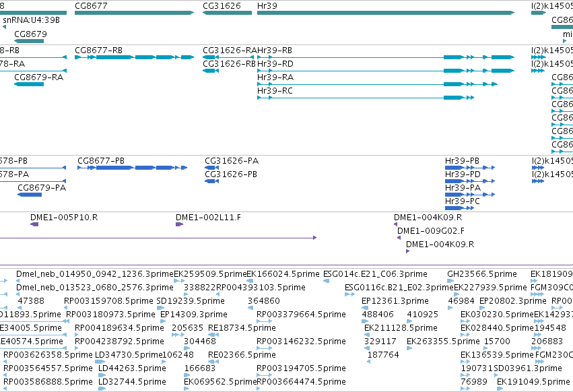Click BAC end DME1-005P10.R
The width and height of the screenshot is (573, 392).
[64, 218]
